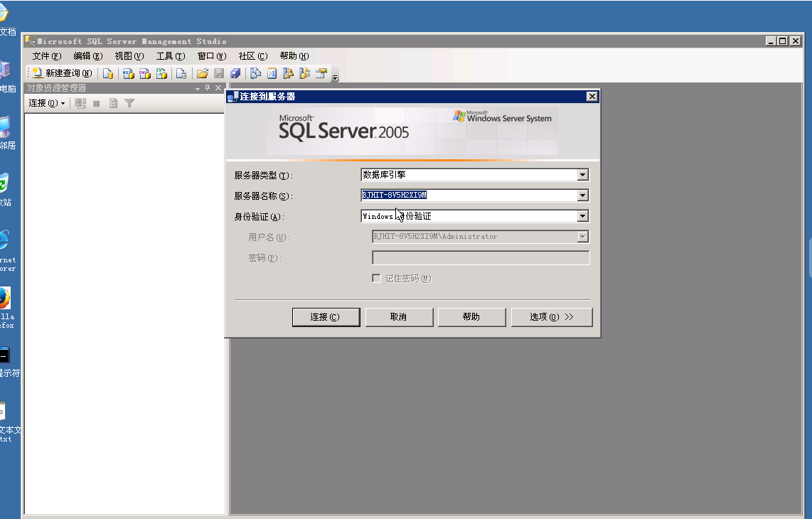Image resolution: width=812 pixels, height=519 pixels.
Task: Click the Management Studio title bar icon
Action: tap(30, 41)
